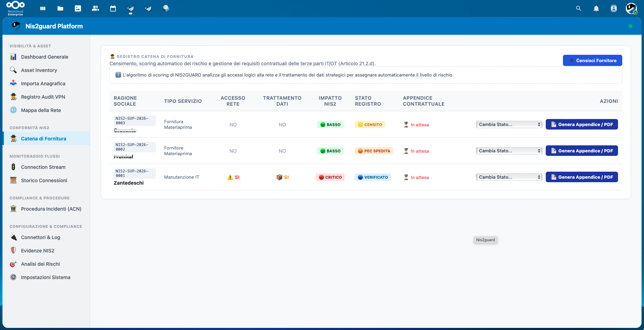Screen dimensions: 644x330
Task: Open the search magnifier in top bar
Action: (x=579, y=8)
